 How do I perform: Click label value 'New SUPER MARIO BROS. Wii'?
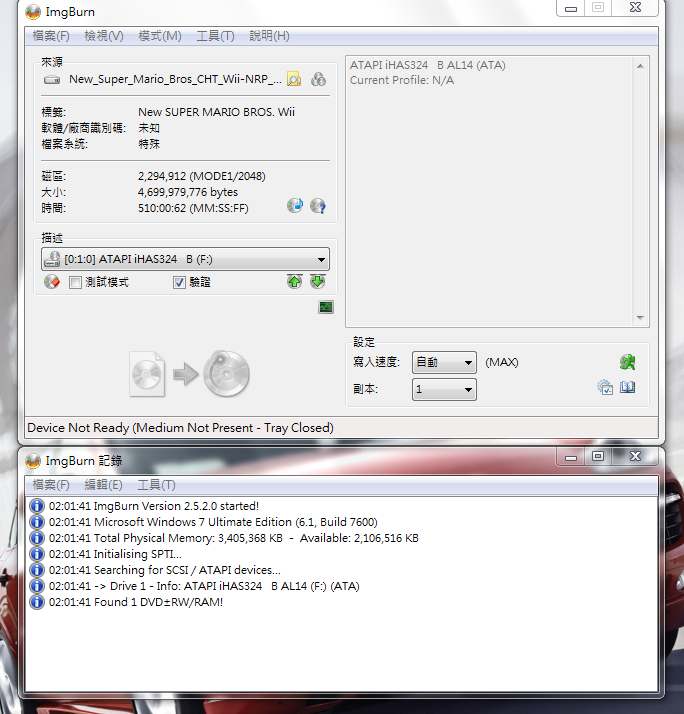point(216,112)
